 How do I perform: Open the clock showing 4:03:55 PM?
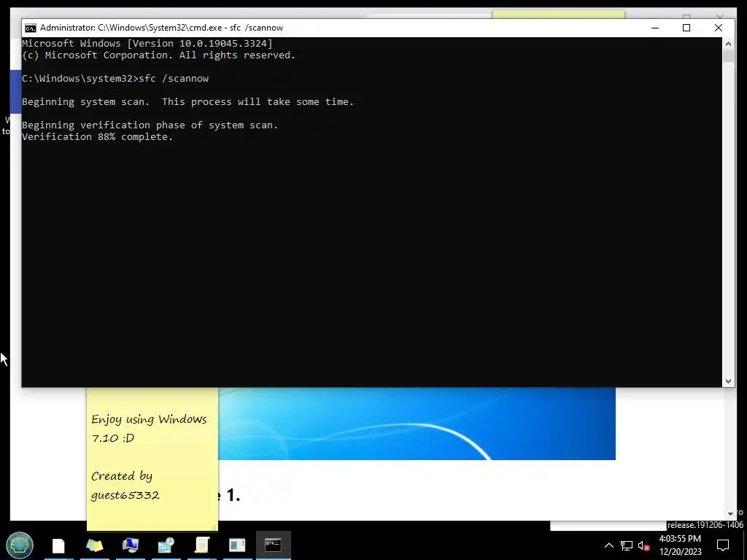pyautogui.click(x=681, y=539)
